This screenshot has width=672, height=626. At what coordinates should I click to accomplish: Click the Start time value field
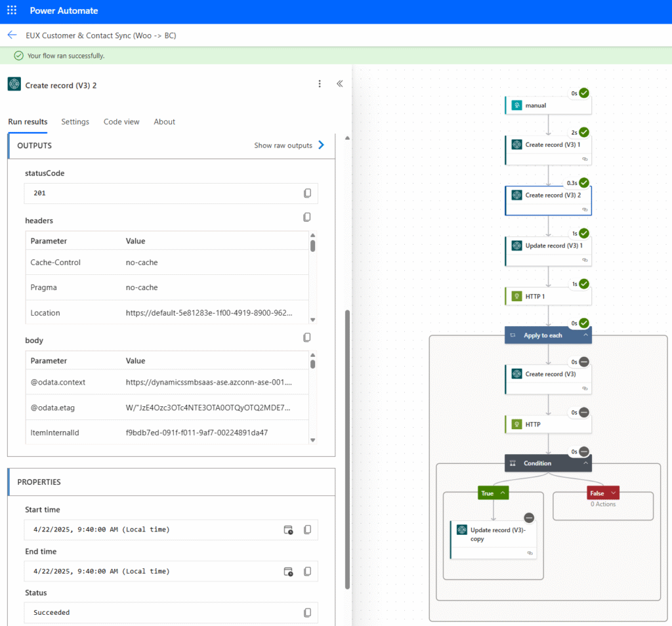[171, 530]
